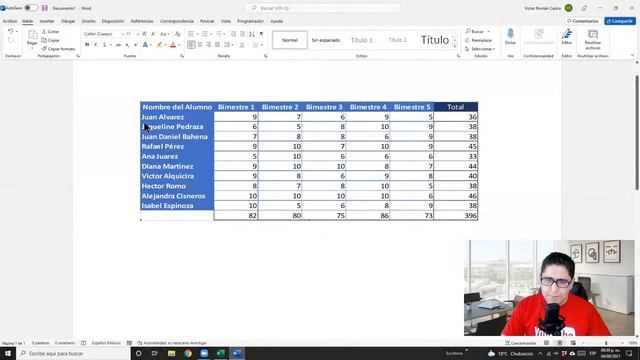Open the Comentarios button

pos(583,21)
